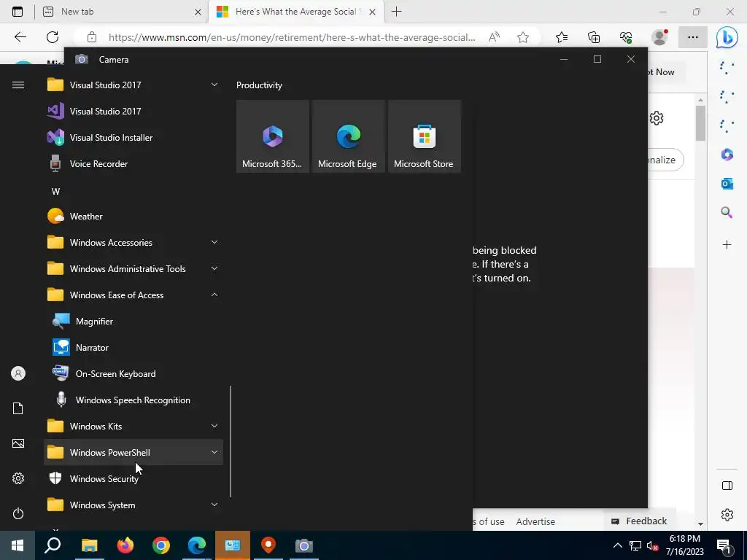Launch Visual Studio Installer
Screen dimensions: 747x560
(133, 138)
